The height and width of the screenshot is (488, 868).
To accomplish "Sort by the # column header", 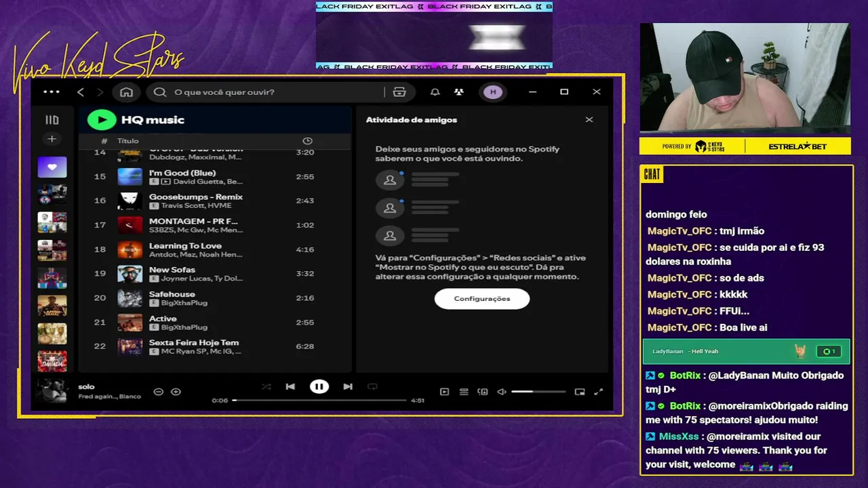I will [x=104, y=141].
